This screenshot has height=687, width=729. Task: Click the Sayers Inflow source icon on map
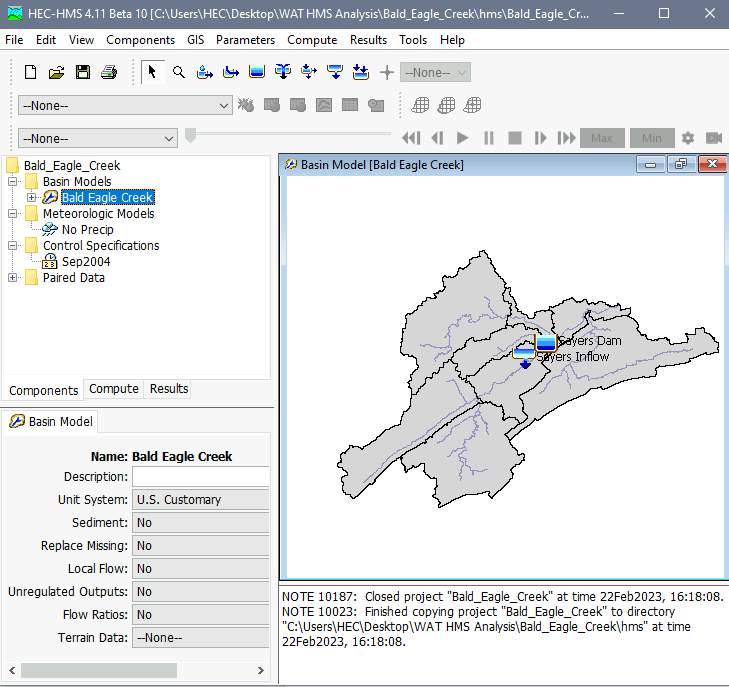524,357
